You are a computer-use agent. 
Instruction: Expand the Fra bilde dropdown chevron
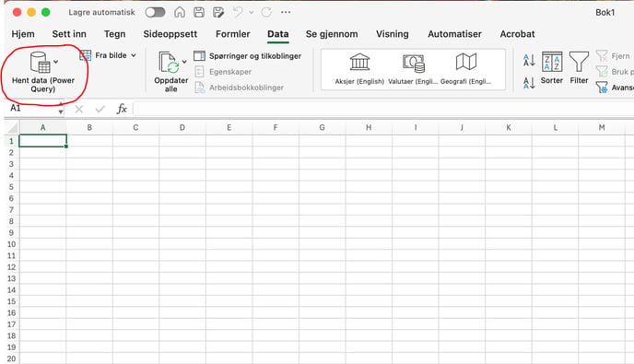[134, 55]
